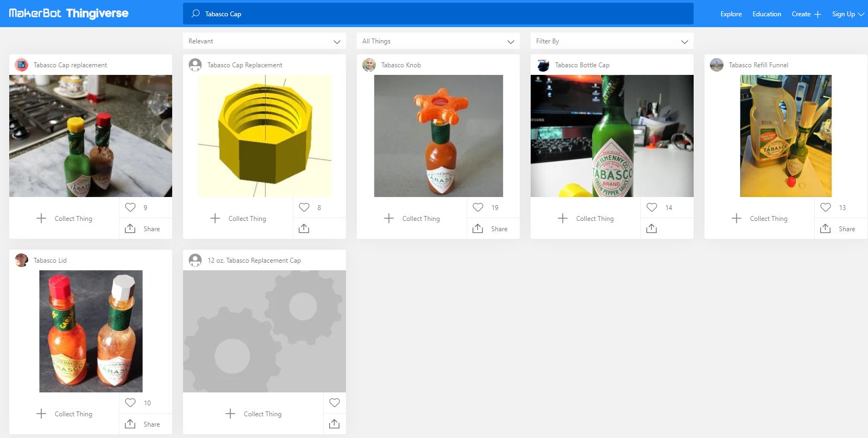Open Tabasco Lid two bottles thumbnail
This screenshot has width=868, height=438.
coord(91,331)
